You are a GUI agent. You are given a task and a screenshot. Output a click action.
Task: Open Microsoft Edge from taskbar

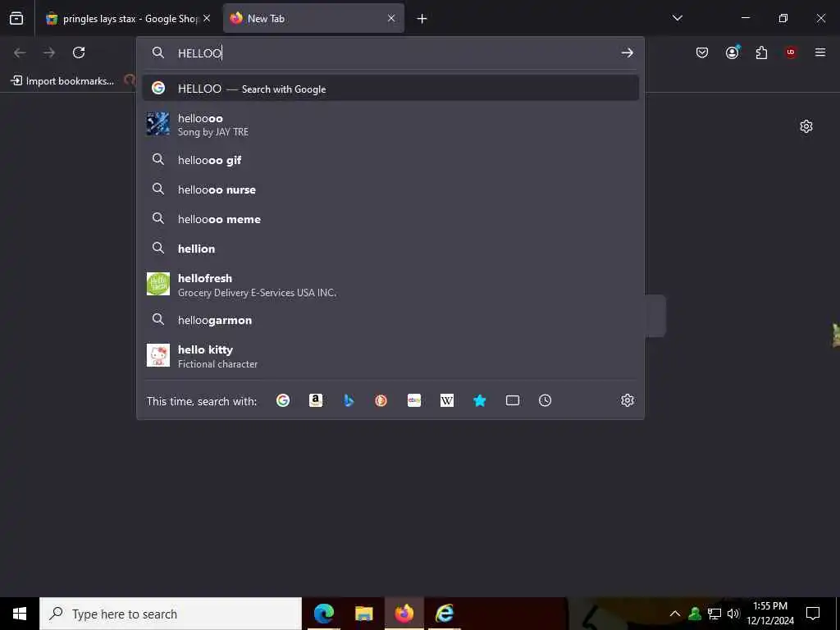pos(323,614)
